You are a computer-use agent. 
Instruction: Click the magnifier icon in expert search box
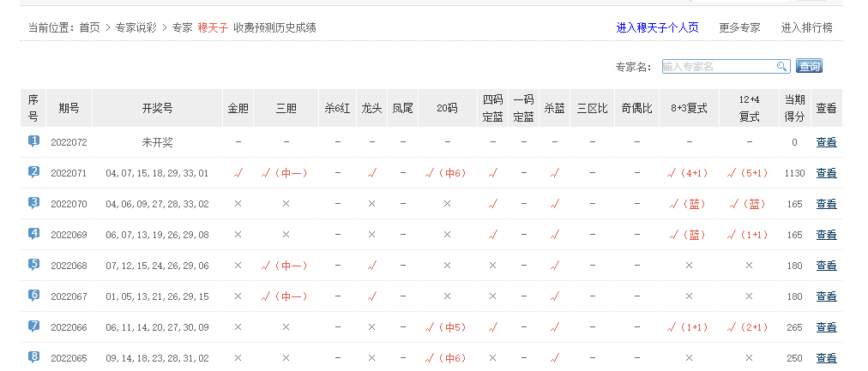click(x=781, y=66)
